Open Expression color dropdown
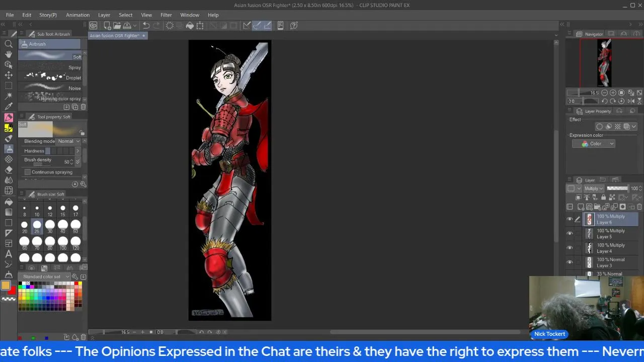The height and width of the screenshot is (362, 644). [x=594, y=144]
